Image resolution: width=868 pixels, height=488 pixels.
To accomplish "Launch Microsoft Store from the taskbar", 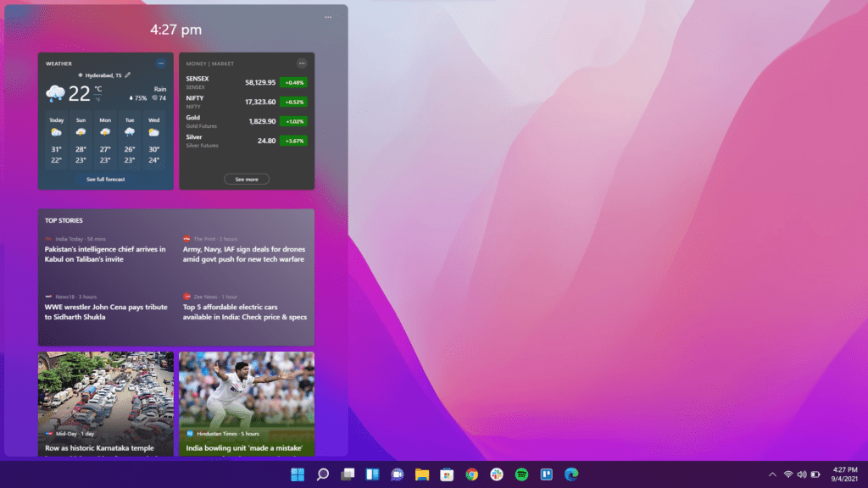I will point(447,474).
